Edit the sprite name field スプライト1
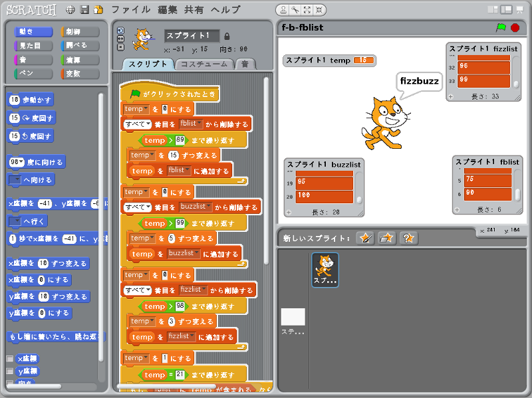532x398 pixels. (x=192, y=36)
